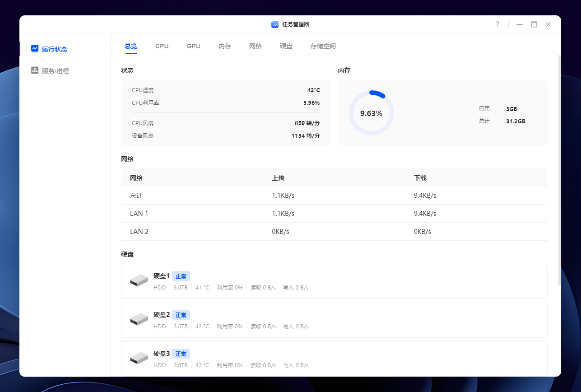The image size is (581, 392).
Task: Click the 正常 status badge of 硬盘1
Action: coord(181,276)
